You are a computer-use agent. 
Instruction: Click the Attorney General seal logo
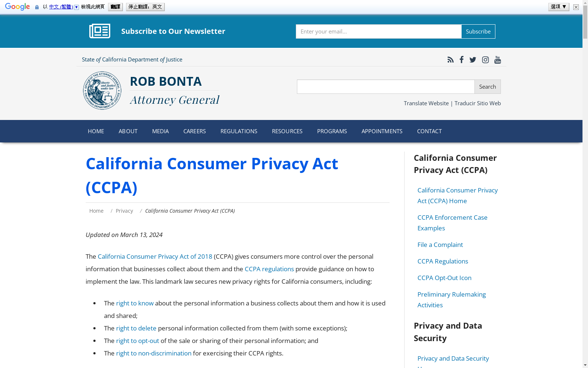tap(102, 91)
